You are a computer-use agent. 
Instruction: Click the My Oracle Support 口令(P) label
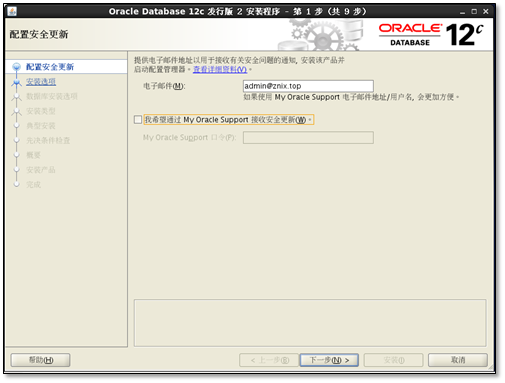[x=189, y=137]
